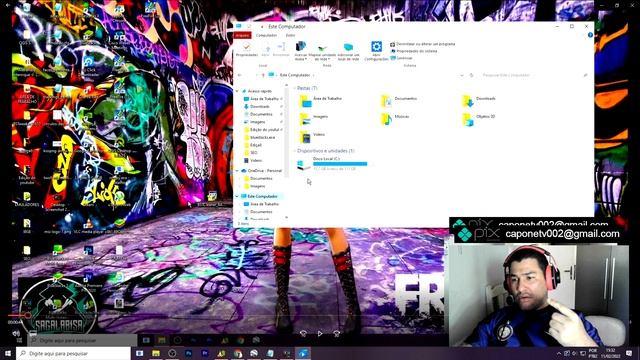Screen dimensions: 640x360
Task: Open the Objetos 3D folder
Action: pyautogui.click(x=479, y=118)
